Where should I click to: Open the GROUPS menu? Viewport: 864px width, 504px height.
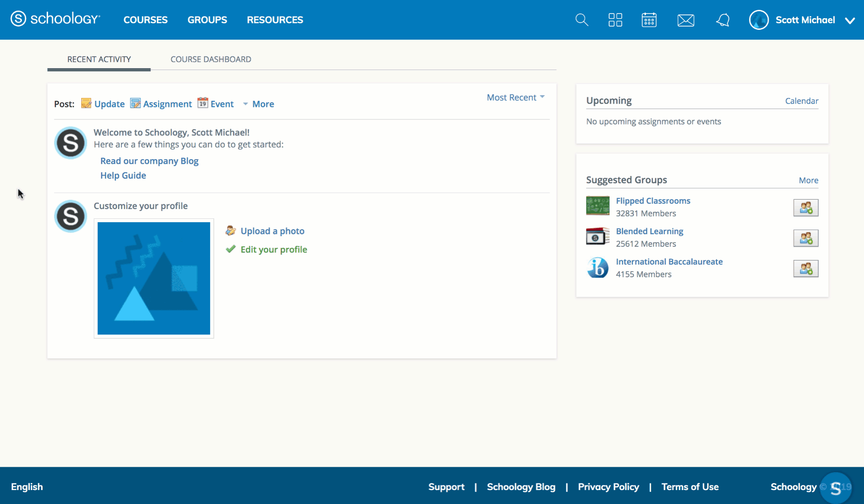(207, 20)
